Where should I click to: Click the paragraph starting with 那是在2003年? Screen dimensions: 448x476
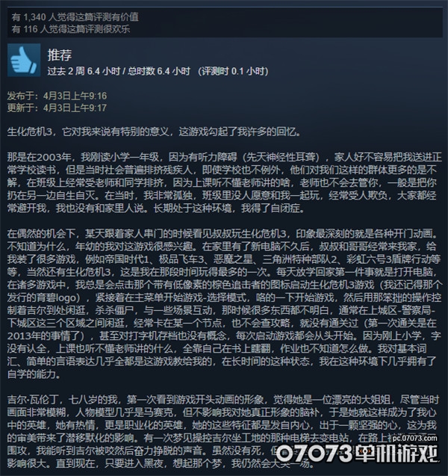[224, 183]
